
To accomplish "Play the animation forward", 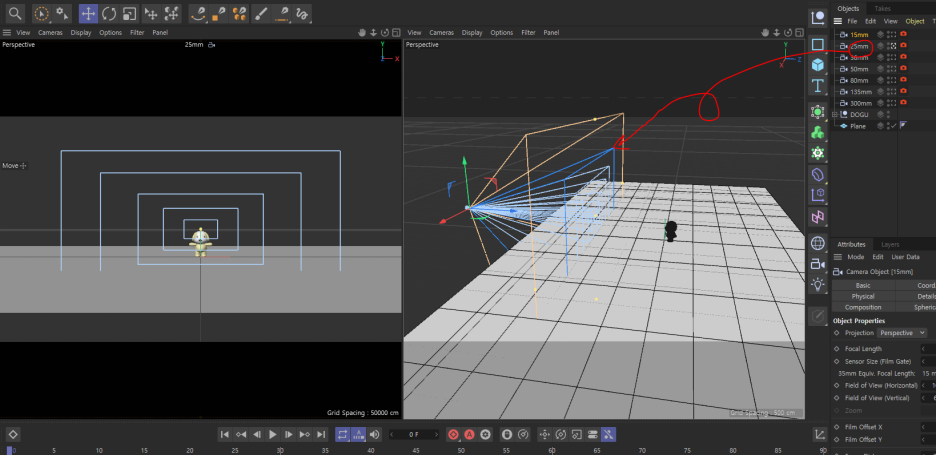I will [x=273, y=434].
